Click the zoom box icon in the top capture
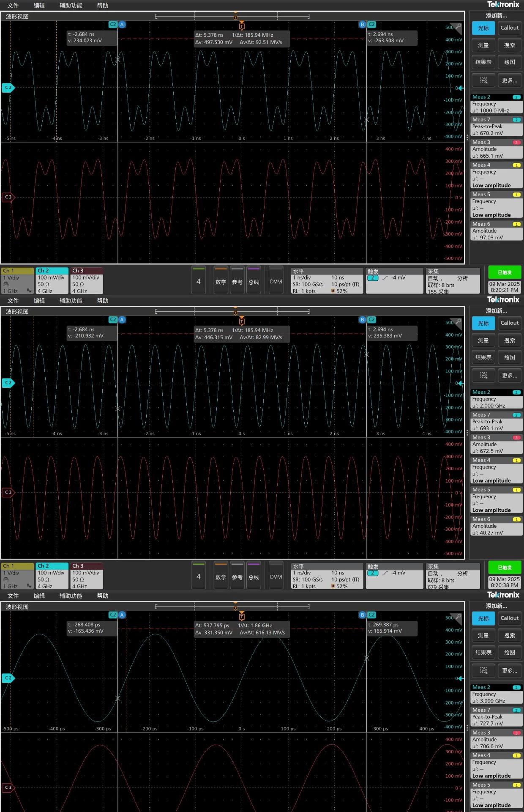This screenshot has height=812, width=524. [x=483, y=80]
